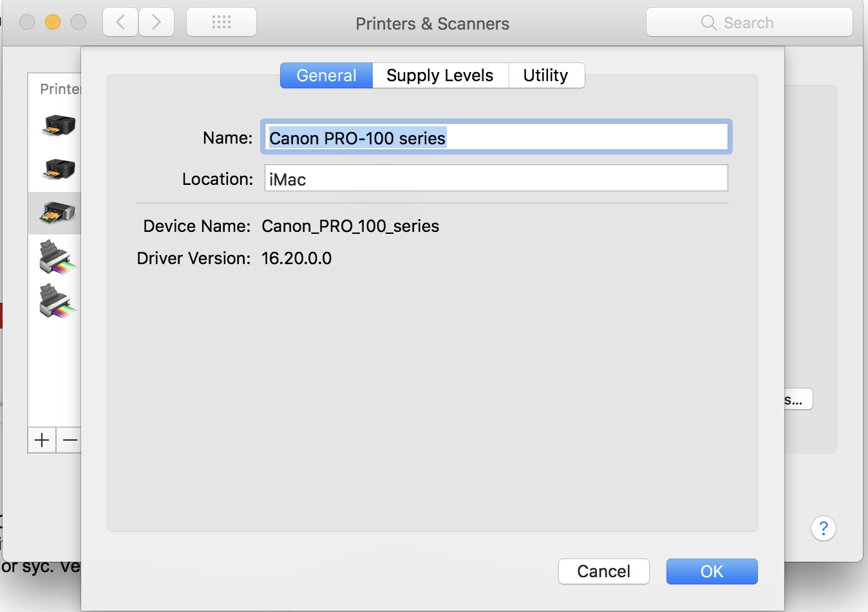Click the minus button to remove printer

pyautogui.click(x=70, y=440)
